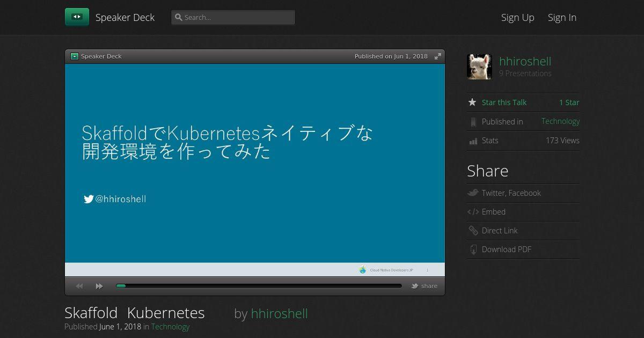Viewport: 644px width, 338px height.
Task: Download the presentation PDF
Action: [x=507, y=249]
